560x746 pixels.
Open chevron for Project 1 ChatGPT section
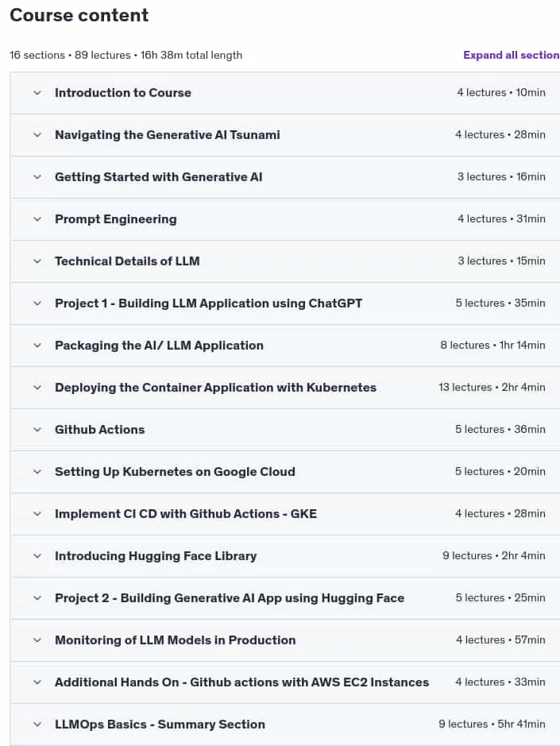click(37, 303)
